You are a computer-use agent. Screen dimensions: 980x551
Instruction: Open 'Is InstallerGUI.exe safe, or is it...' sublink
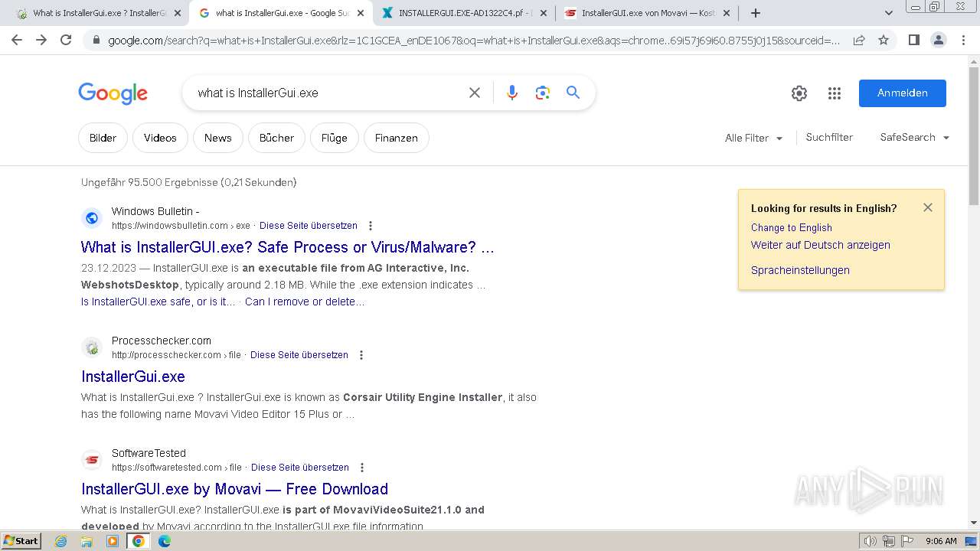coord(158,302)
